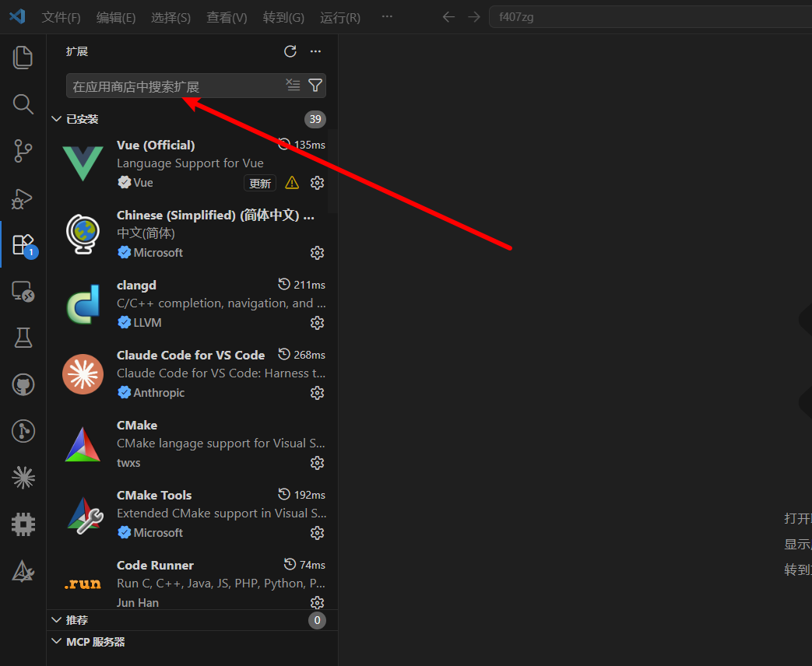
Task: Click Jun Han publisher name
Action: click(x=138, y=603)
